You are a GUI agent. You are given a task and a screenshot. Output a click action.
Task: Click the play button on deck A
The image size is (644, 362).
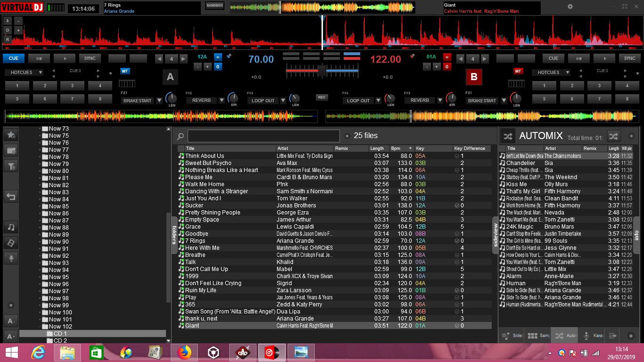click(64, 58)
